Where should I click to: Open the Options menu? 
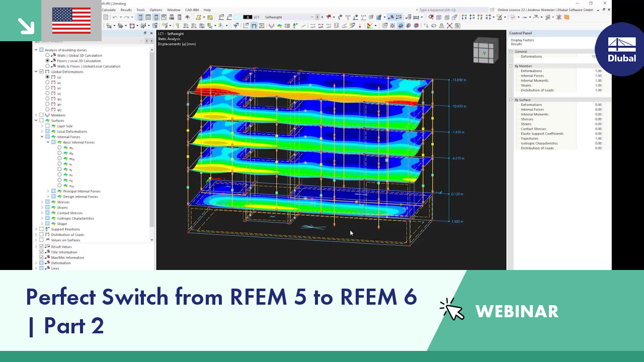[x=155, y=10]
